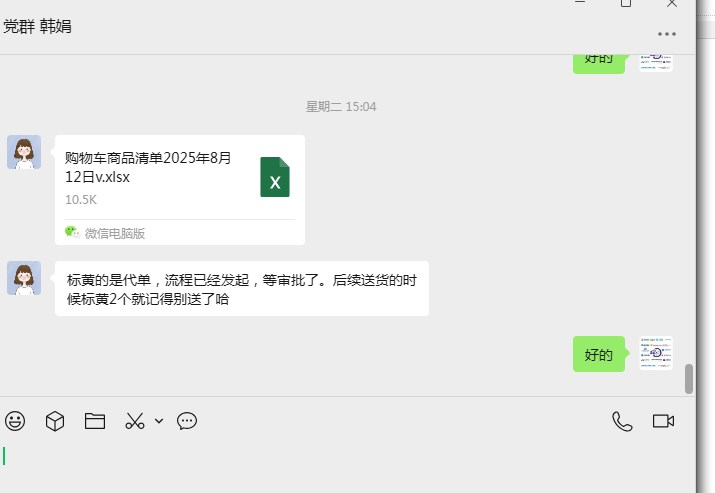Open the favorites box icon
This screenshot has height=493, width=715.
pos(55,421)
